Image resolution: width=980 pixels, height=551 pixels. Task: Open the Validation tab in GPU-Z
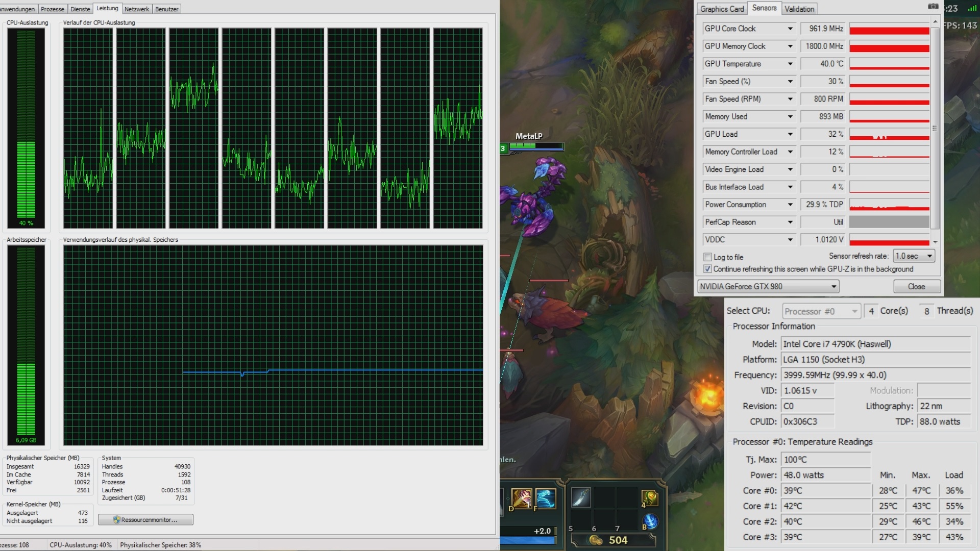(799, 9)
